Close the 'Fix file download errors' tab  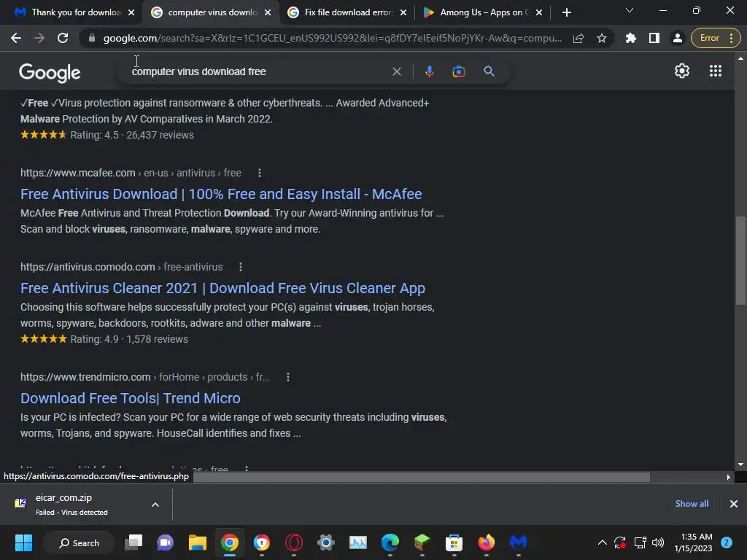pyautogui.click(x=403, y=12)
